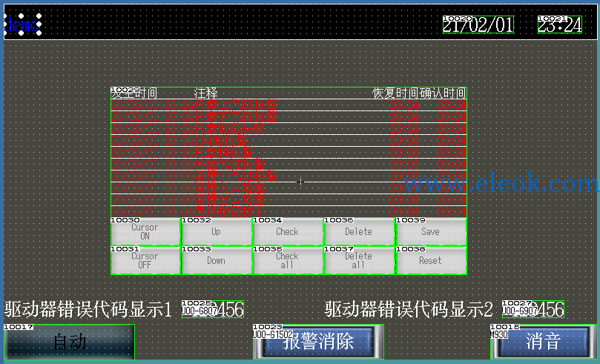Click the 注释 column header
Viewport: 600px width, 364px height.
(x=206, y=93)
